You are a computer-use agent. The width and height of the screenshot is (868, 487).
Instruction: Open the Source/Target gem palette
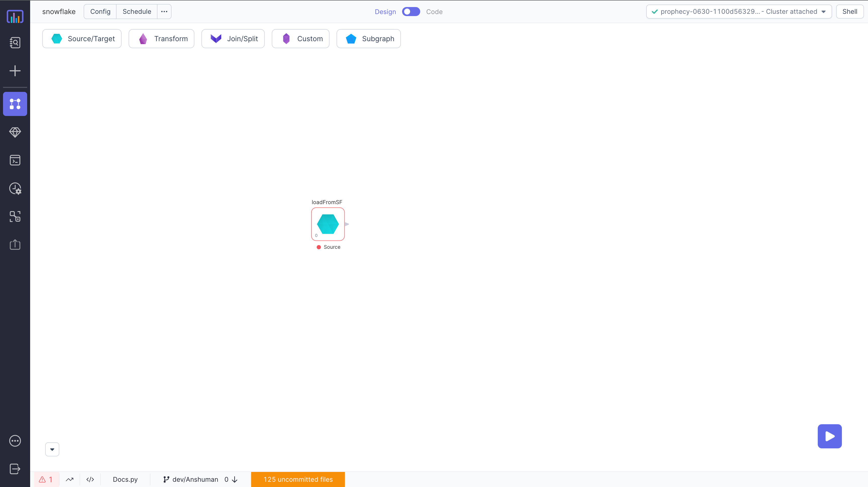pyautogui.click(x=82, y=39)
